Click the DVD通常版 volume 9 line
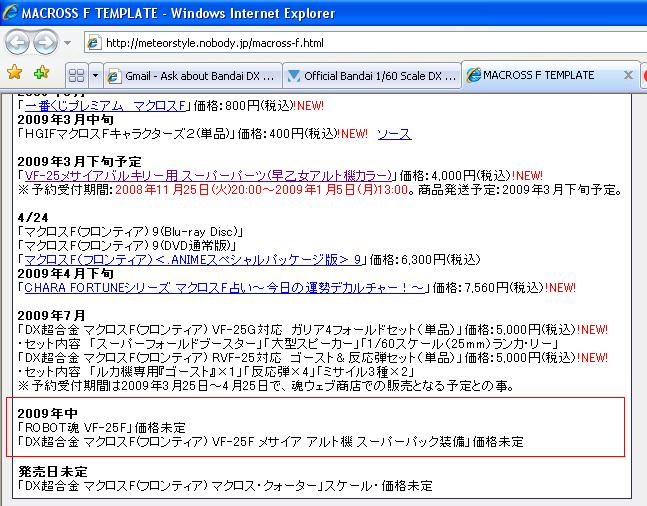 click(127, 246)
